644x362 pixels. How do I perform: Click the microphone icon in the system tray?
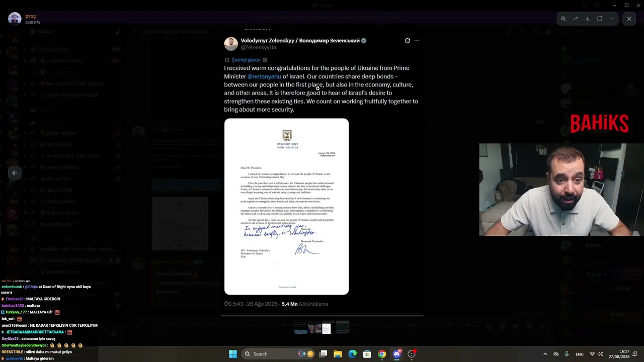[567, 354]
